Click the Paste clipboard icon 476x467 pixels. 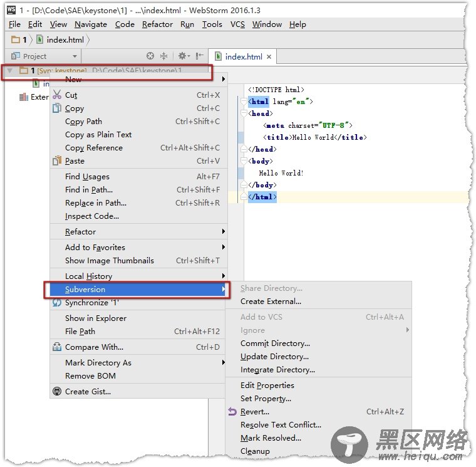click(57, 160)
